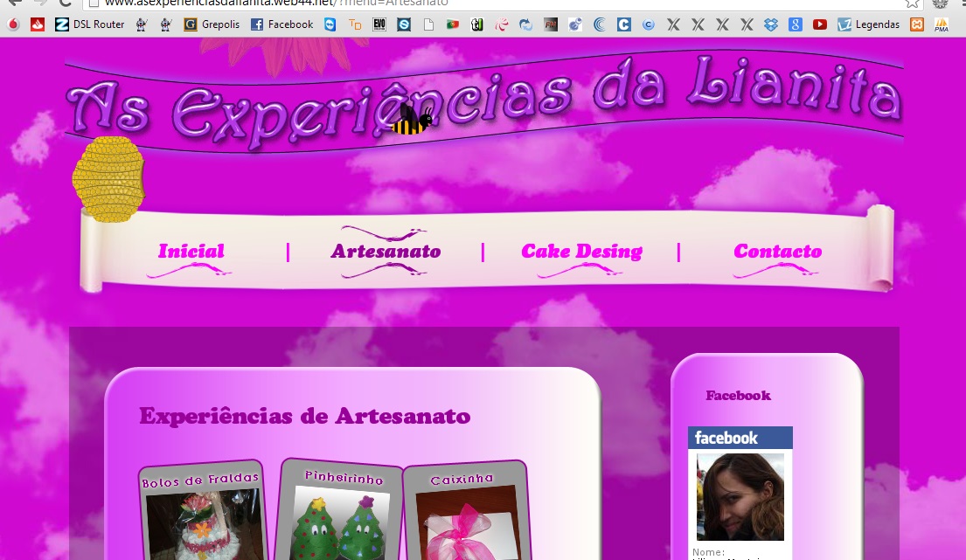Click the orange 'To' bookmark icon

(x=355, y=24)
